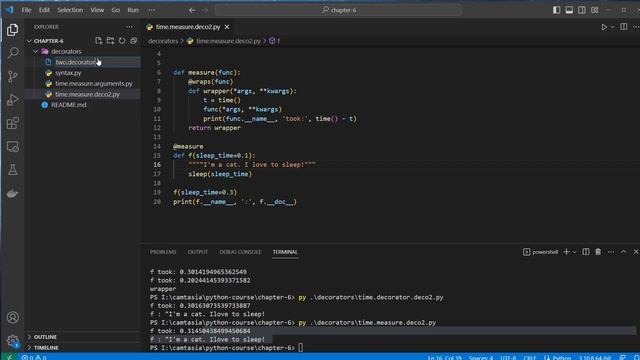Expand the TIMELINE section
Viewport: 640px width, 360px height.
point(46,347)
